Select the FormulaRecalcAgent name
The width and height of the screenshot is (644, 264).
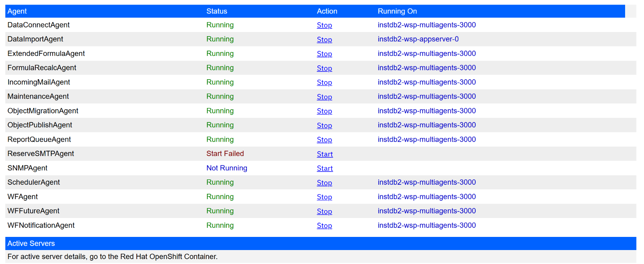click(x=42, y=68)
